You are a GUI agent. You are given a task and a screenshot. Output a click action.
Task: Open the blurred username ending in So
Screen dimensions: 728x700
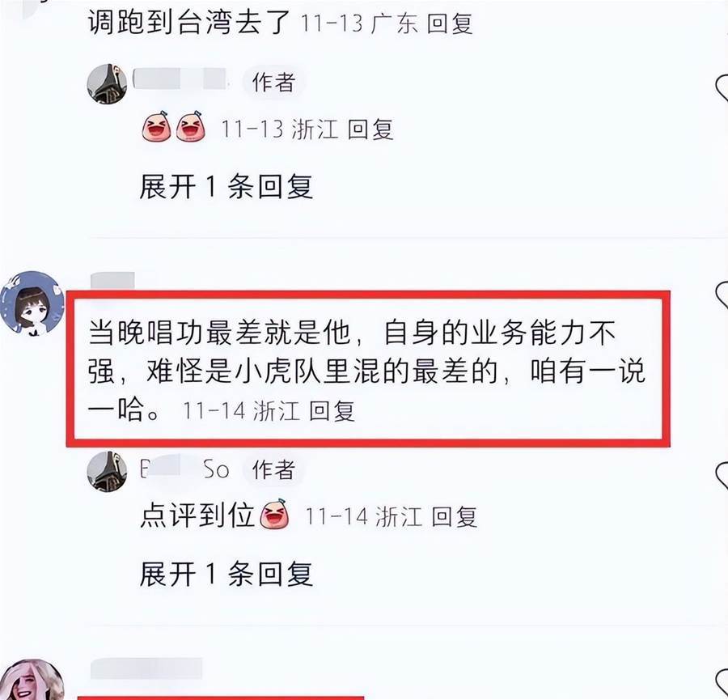click(x=184, y=469)
